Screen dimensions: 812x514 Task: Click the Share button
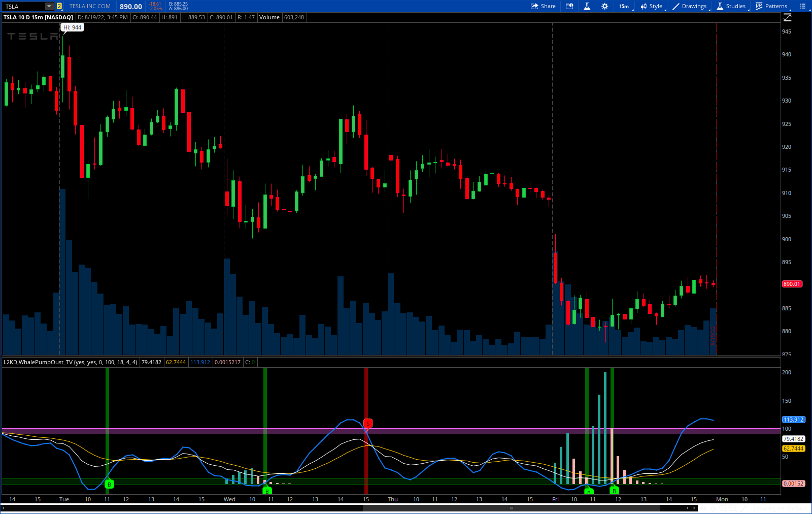[543, 6]
